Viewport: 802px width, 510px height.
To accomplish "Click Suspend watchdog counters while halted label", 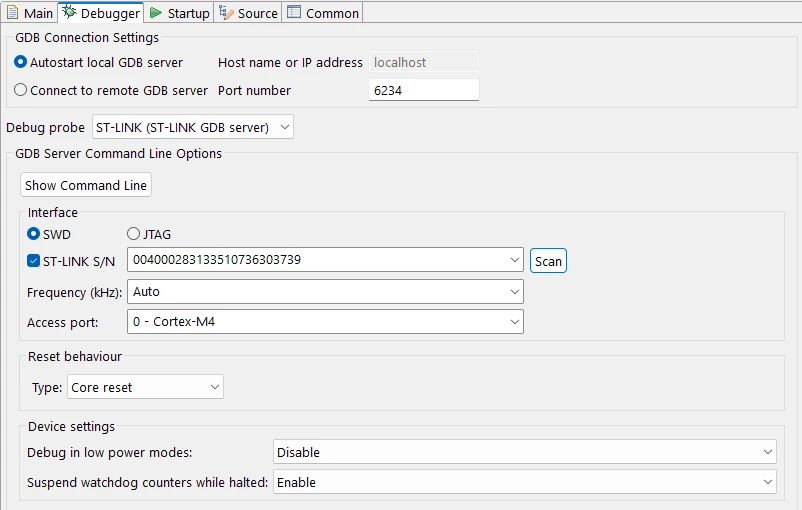I will tap(147, 483).
